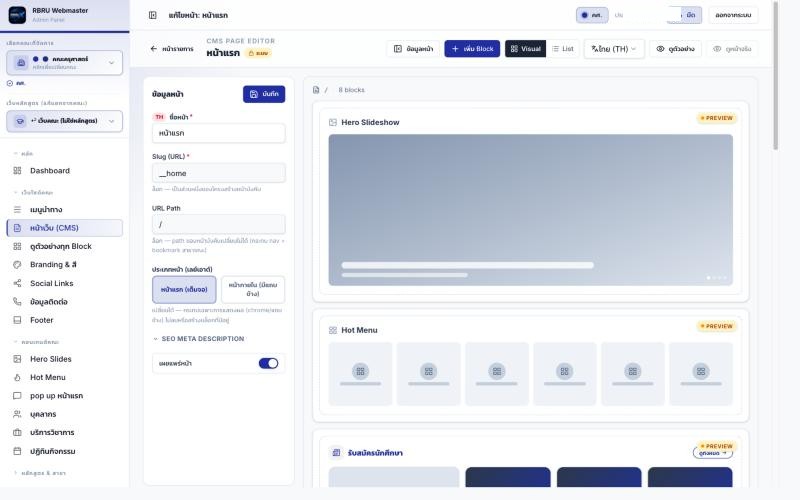Click the รับสมัครนักศึกษา block title icon

[336, 453]
